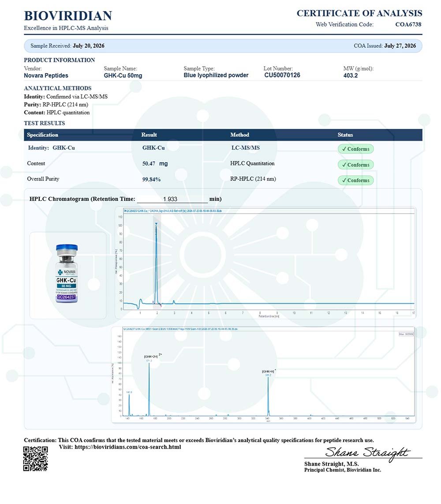Image resolution: width=441 pixels, height=504 pixels.
Task: Click the Status column header
Action: click(345, 135)
